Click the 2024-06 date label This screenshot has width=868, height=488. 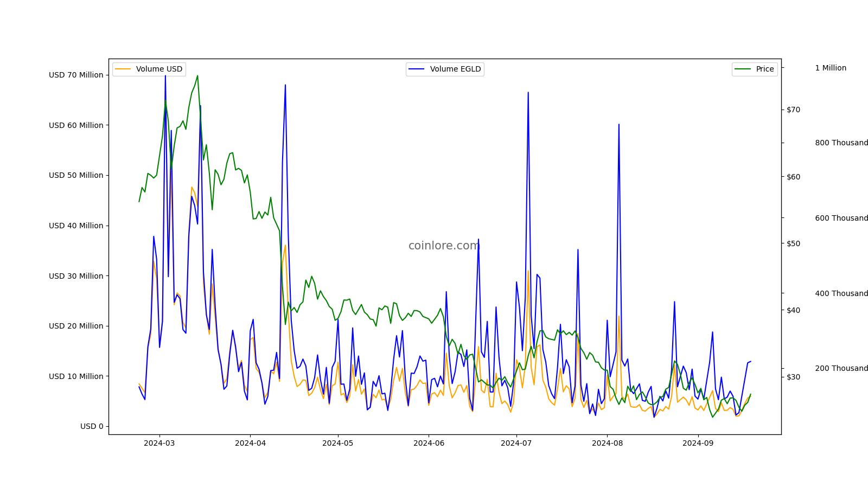pos(429,443)
